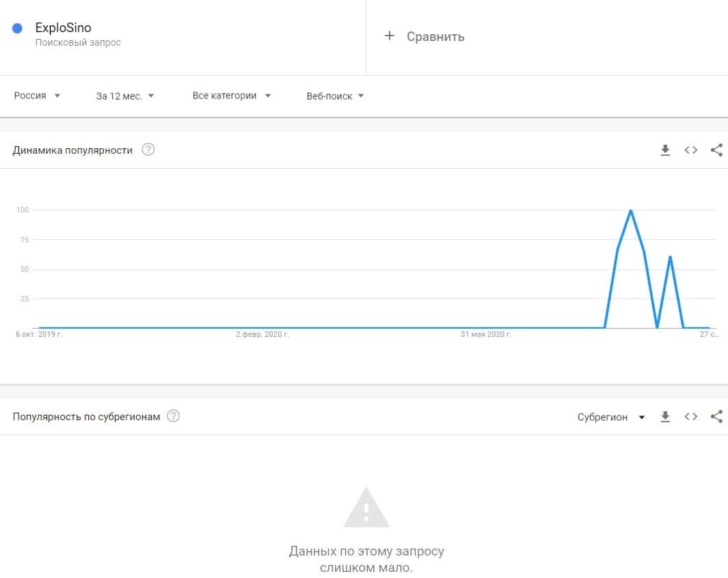Expand the Все категории dropdown
Screen dimensions: 728x578
(232, 96)
